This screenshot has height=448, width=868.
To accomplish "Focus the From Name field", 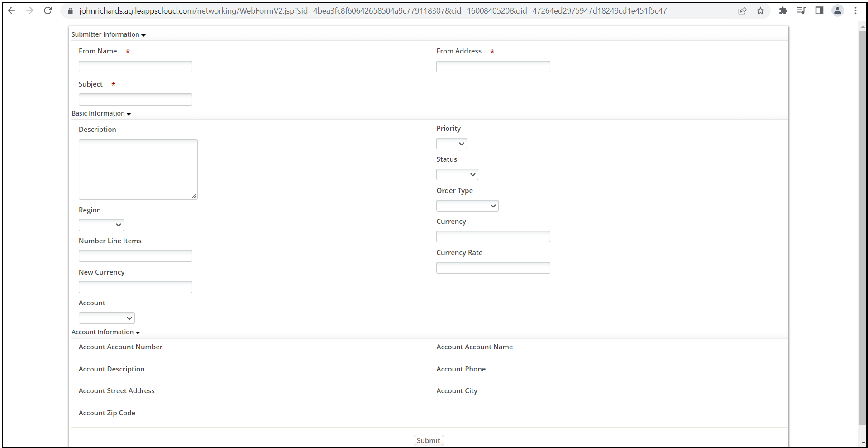I will pos(135,67).
